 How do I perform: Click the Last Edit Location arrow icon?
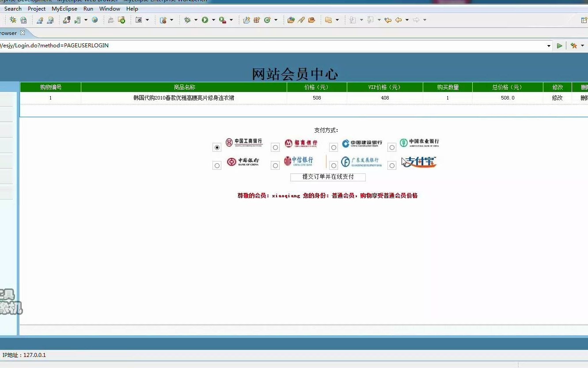387,20
